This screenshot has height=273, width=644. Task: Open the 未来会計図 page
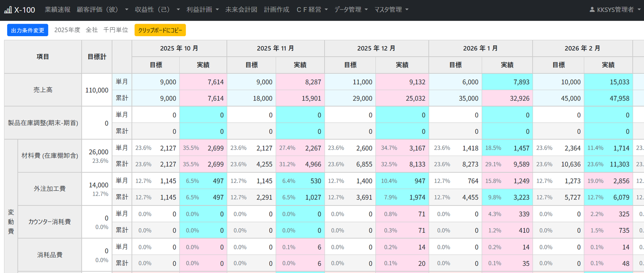(x=241, y=10)
